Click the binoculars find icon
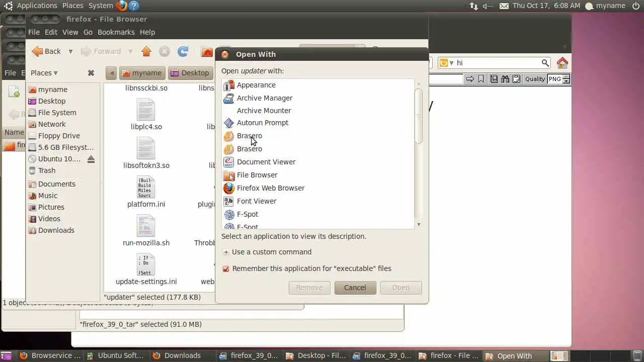This screenshot has height=362, width=644. coord(505,79)
